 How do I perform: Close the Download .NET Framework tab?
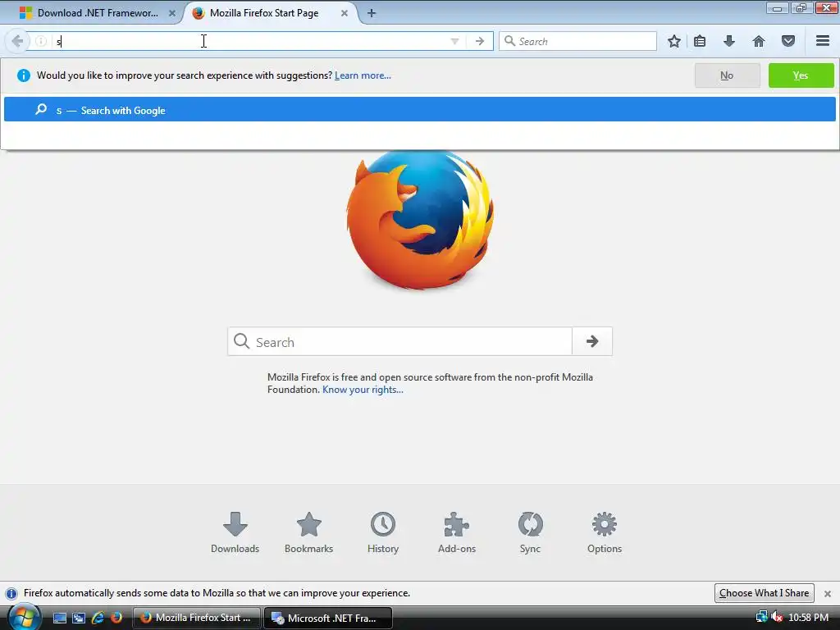tap(172, 13)
